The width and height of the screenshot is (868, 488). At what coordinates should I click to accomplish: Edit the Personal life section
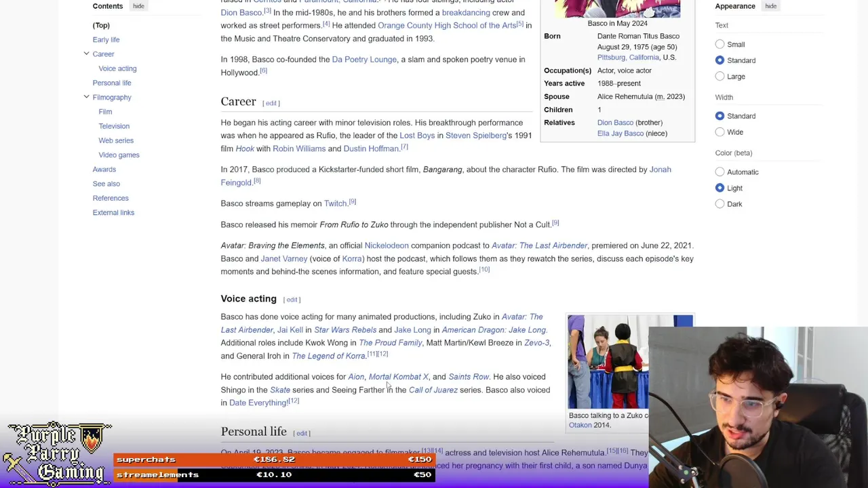tap(302, 433)
